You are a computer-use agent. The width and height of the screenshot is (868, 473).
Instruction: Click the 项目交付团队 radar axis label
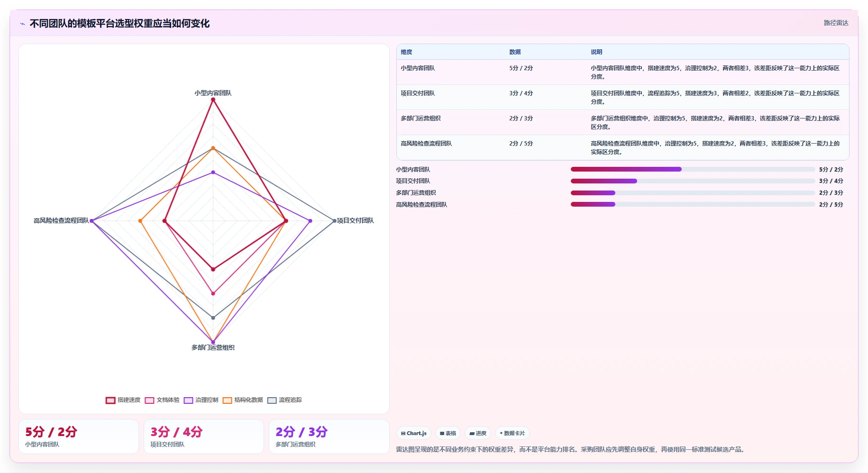click(355, 220)
